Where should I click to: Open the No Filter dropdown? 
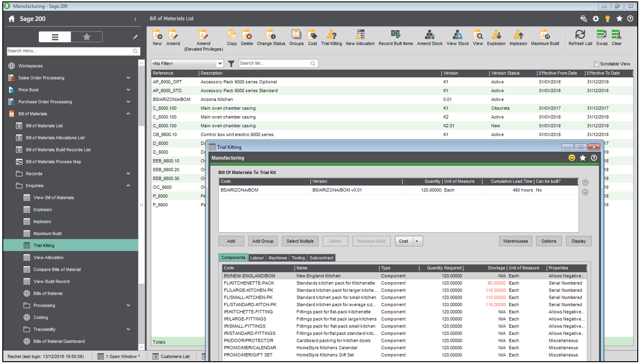pyautogui.click(x=187, y=63)
